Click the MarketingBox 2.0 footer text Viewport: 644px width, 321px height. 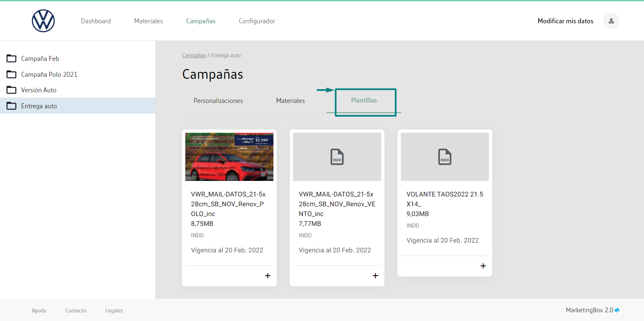point(589,310)
